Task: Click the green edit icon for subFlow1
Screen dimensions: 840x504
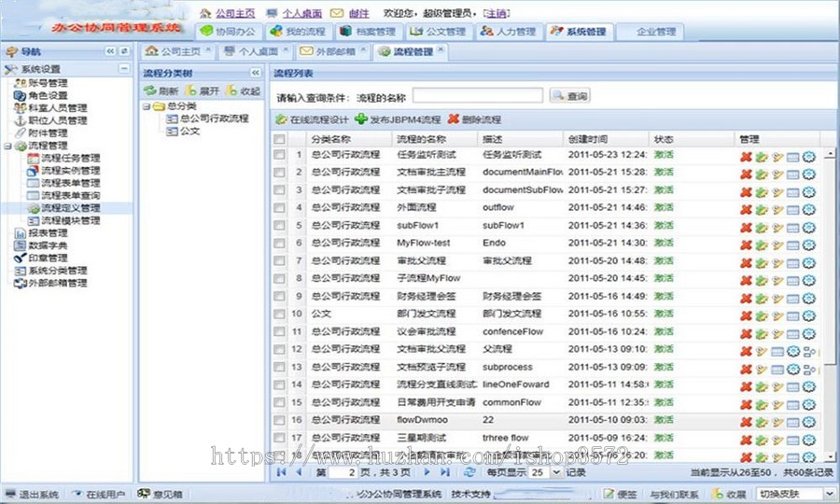Action: pyautogui.click(x=762, y=228)
